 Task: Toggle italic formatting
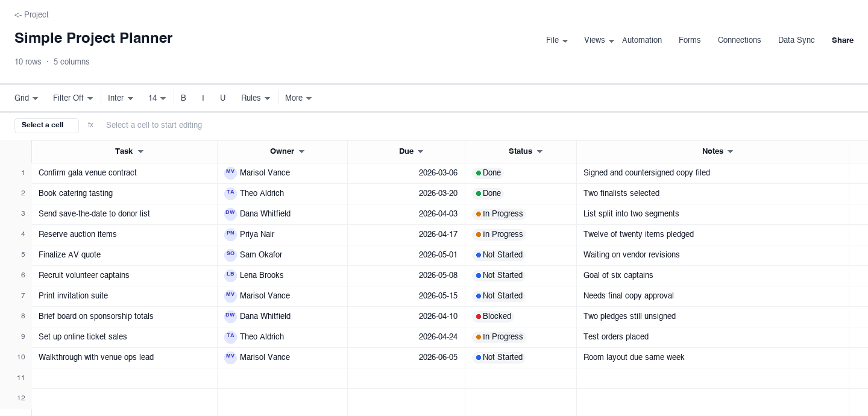(x=203, y=98)
